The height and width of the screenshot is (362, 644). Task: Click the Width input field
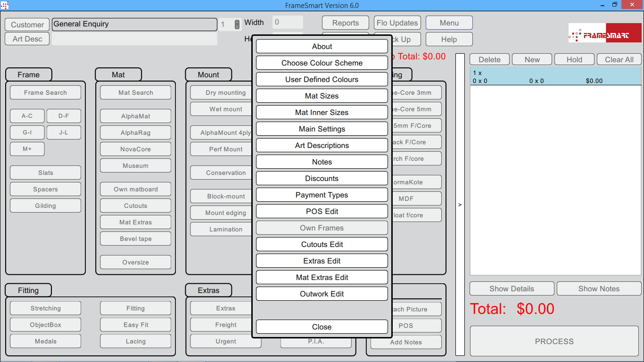[x=288, y=22]
